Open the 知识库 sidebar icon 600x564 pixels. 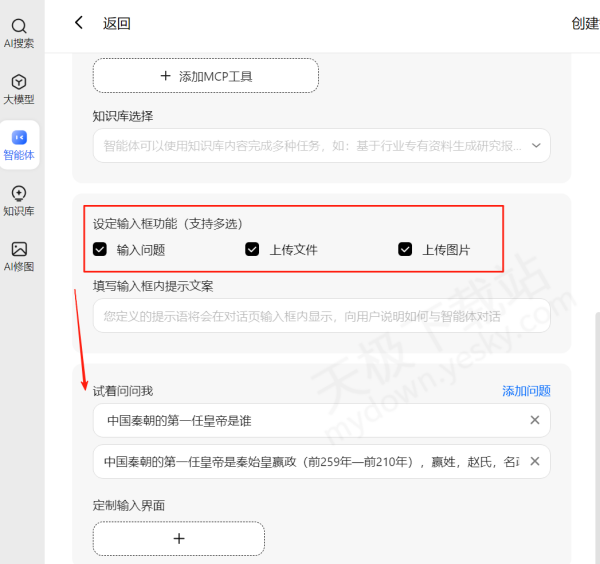(19, 201)
